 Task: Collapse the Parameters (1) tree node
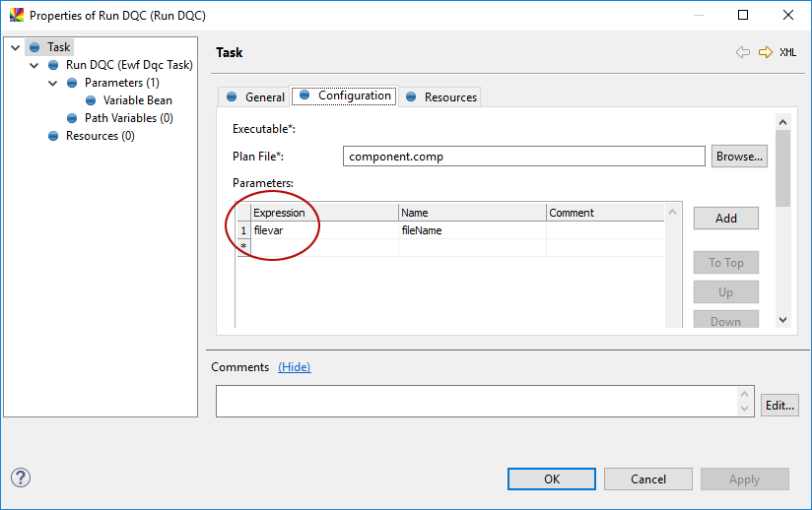pos(53,83)
